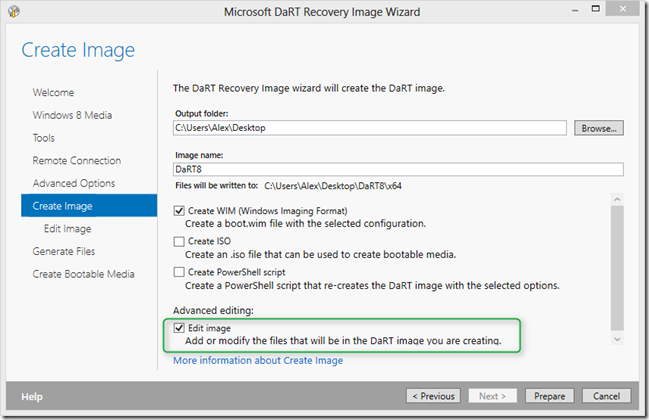Select Advanced Options step
Screen dimensions: 649x420
pyautogui.click(x=74, y=183)
